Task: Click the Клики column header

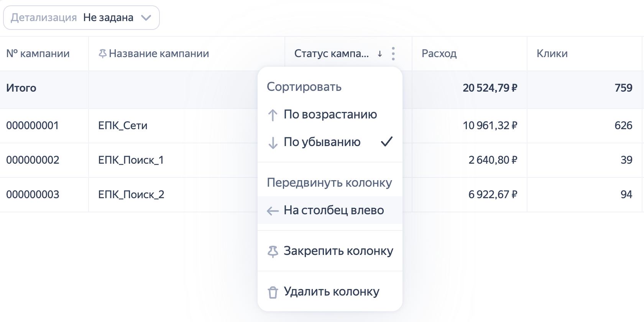Action: pos(552,54)
